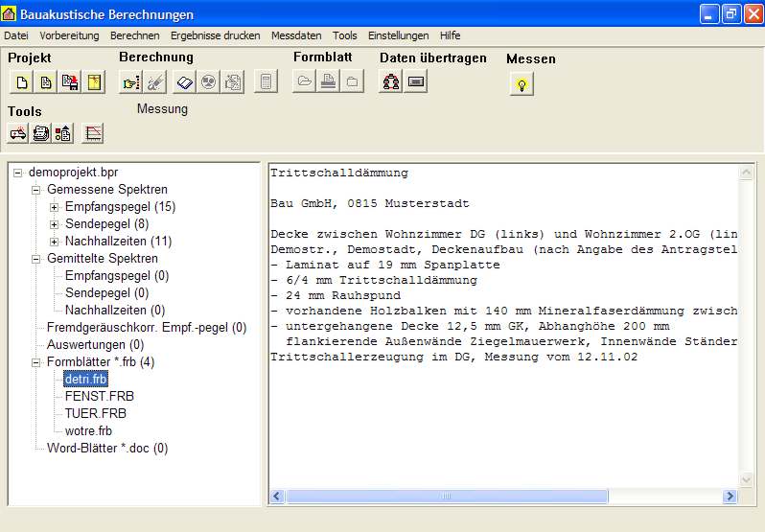The width and height of the screenshot is (765, 532).
Task: Collapse the Gemessene Spektren node
Action: pyautogui.click(x=36, y=190)
